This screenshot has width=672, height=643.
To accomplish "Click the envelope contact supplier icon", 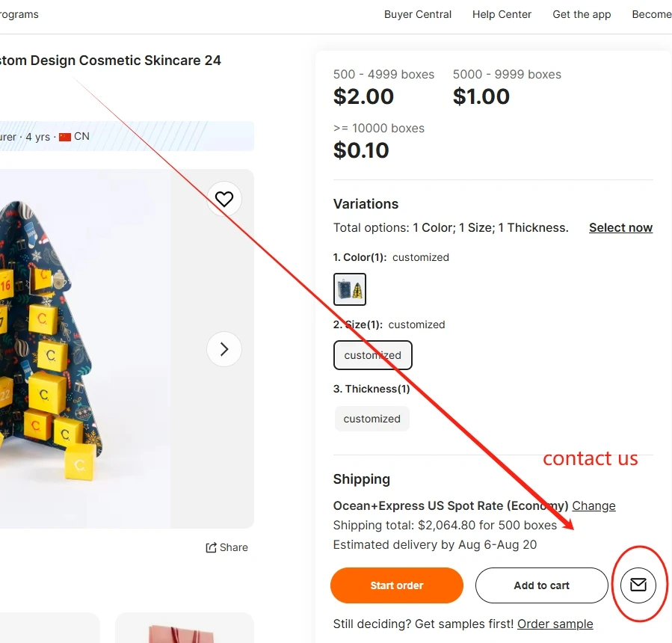I will point(638,585).
